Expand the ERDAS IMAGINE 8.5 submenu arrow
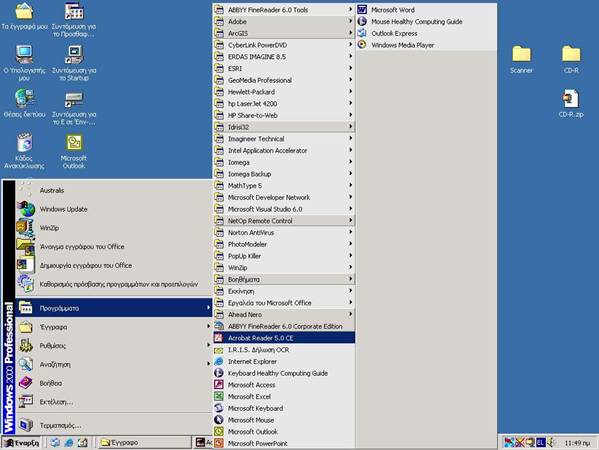The height and width of the screenshot is (450, 599). [350, 57]
